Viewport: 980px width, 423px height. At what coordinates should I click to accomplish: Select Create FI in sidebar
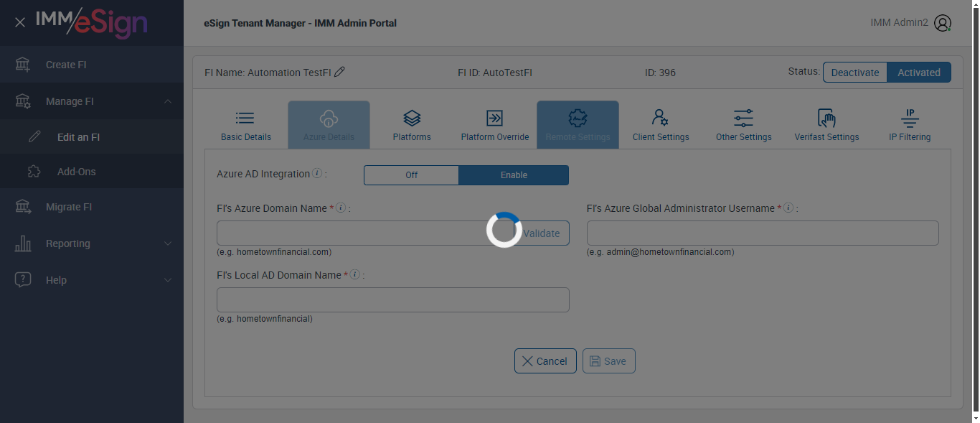click(92, 65)
